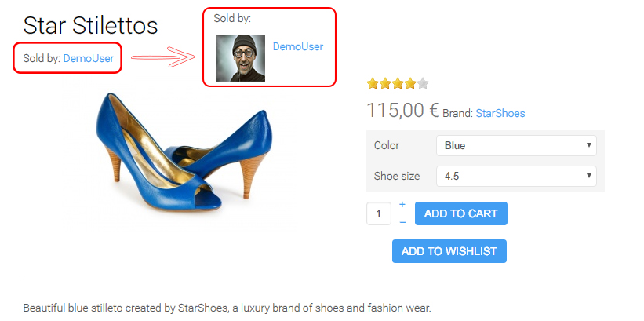This screenshot has height=321, width=644.
Task: Click the first rating star
Action: (x=373, y=84)
